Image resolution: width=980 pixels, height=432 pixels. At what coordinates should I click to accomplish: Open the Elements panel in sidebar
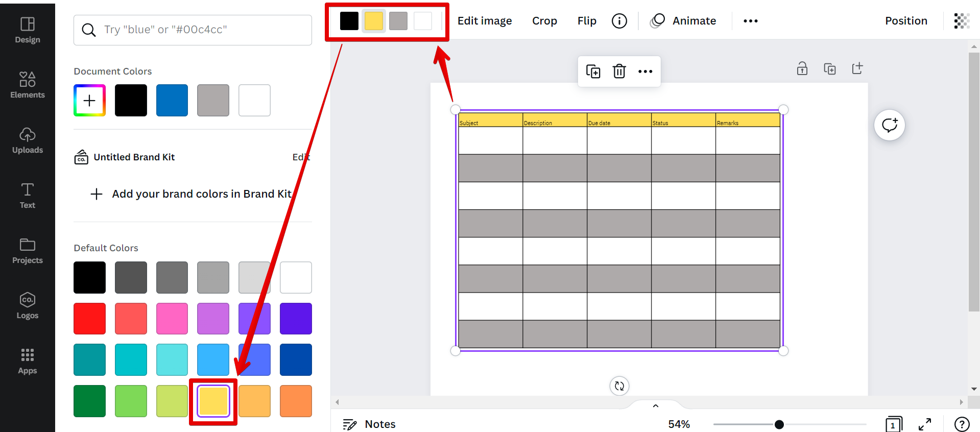pos(28,85)
